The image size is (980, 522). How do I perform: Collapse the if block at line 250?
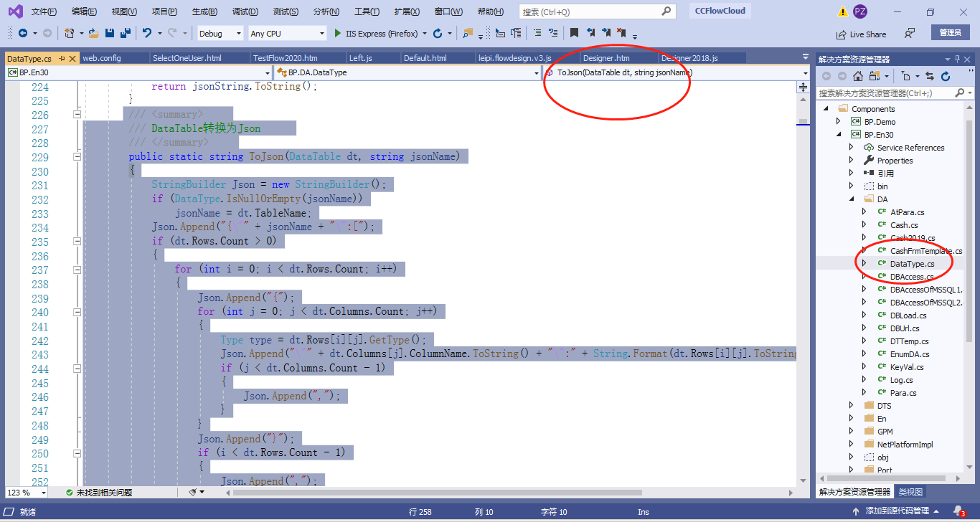(77, 452)
